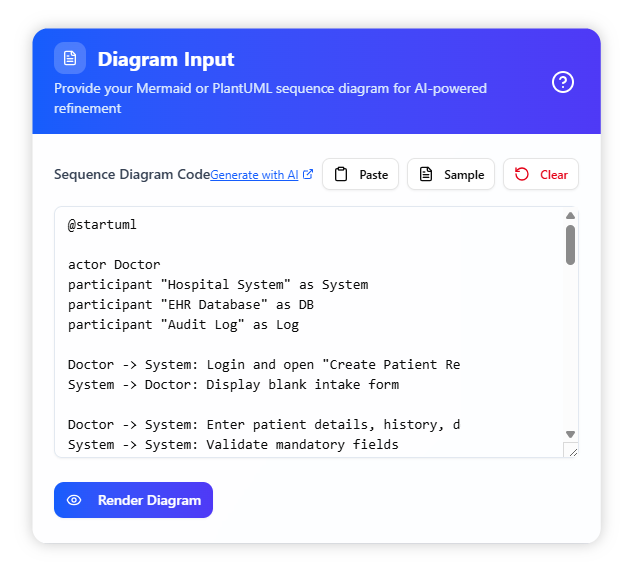631x572 pixels.
Task: Click the document icon beside Diagram Input title
Action: click(70, 59)
